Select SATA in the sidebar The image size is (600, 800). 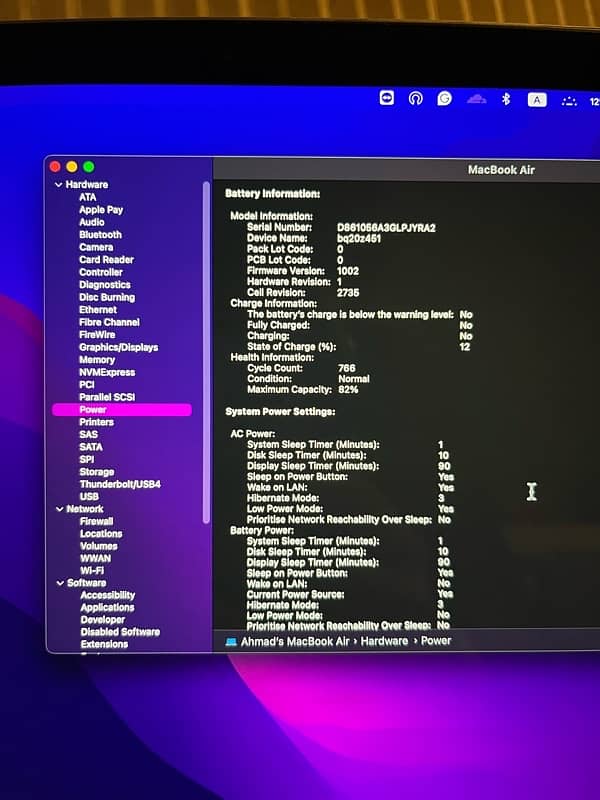click(x=91, y=447)
